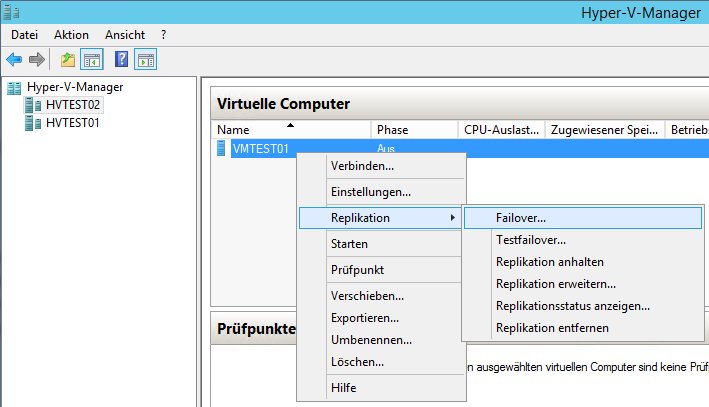The width and height of the screenshot is (709, 407).
Task: Click the VMTEST01 virtual machine icon
Action: coord(222,150)
